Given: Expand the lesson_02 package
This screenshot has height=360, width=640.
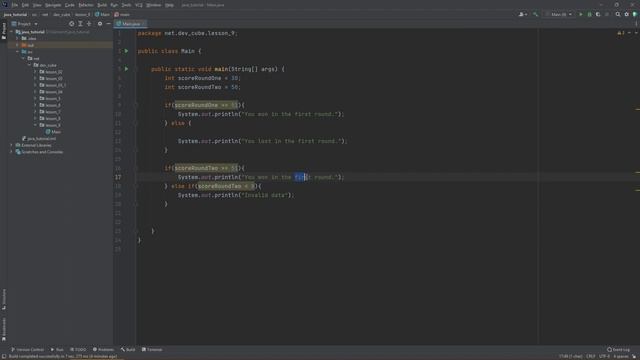Looking at the screenshot, I should coord(36,72).
